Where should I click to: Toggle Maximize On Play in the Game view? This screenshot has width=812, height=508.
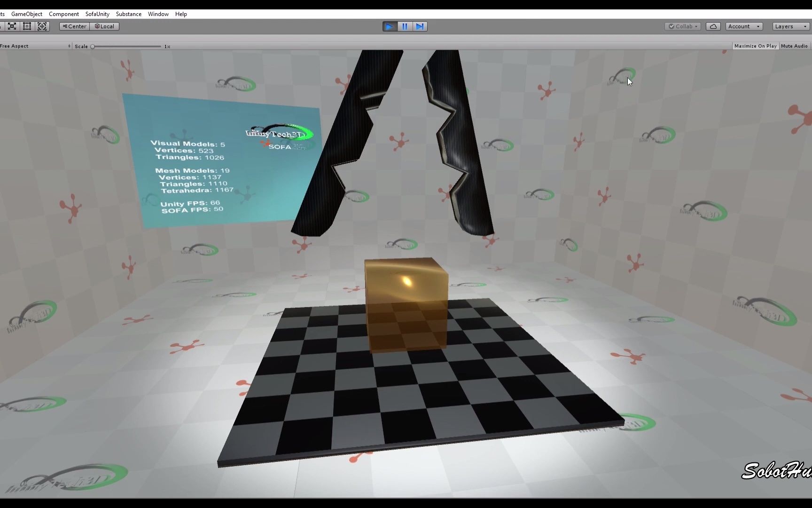[755, 46]
